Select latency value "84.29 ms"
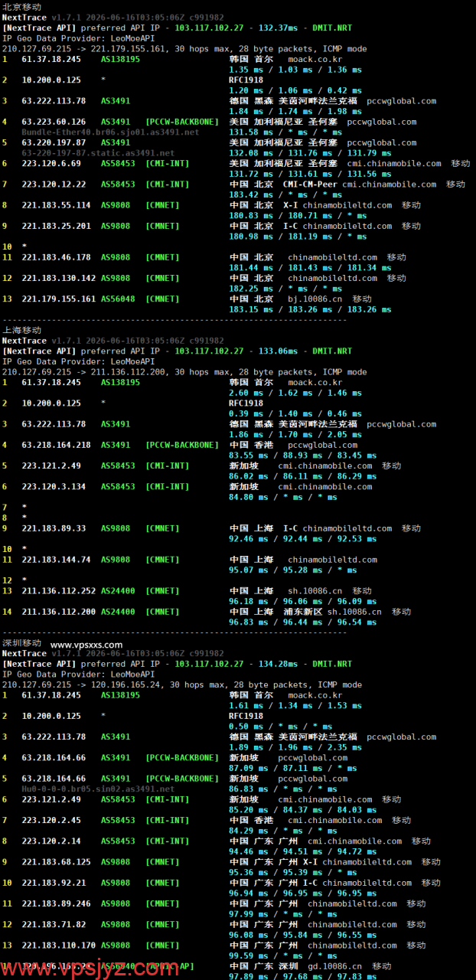 249,831
